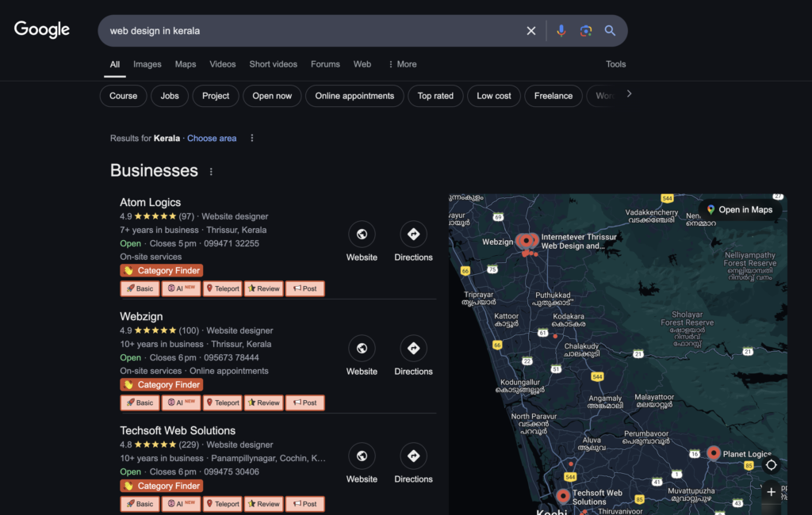Center the map on my location
The image size is (812, 515).
[771, 465]
